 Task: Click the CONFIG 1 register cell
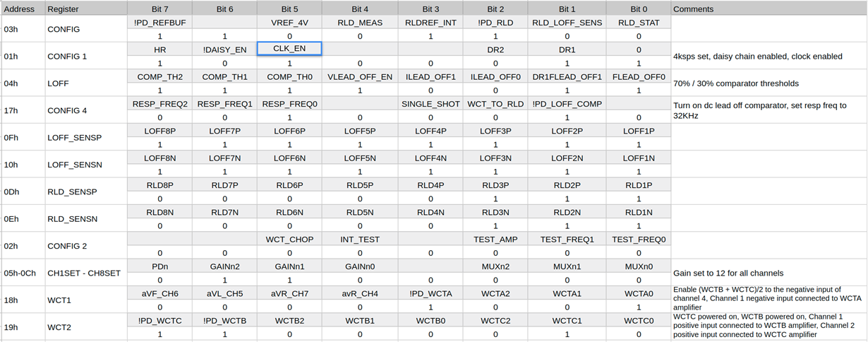point(85,56)
